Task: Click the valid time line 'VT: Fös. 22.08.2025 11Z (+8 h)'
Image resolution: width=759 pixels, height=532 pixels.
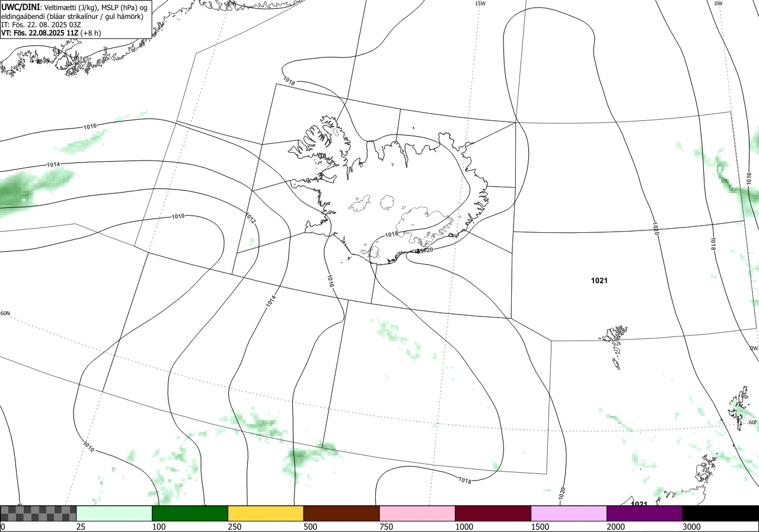Action: pos(51,33)
